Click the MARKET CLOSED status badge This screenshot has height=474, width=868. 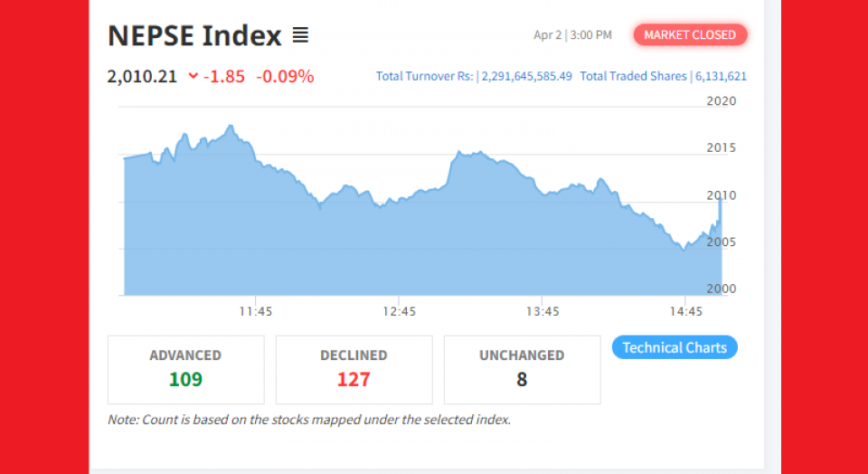pos(690,35)
